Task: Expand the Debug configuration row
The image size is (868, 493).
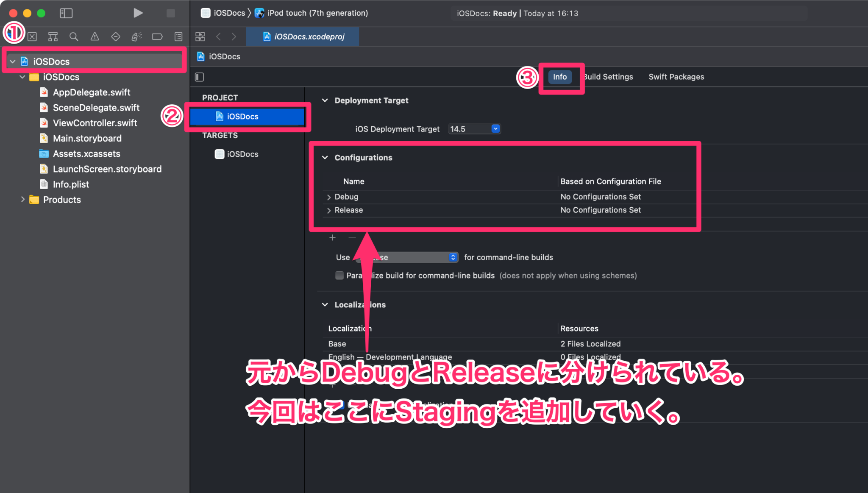Action: 329,197
